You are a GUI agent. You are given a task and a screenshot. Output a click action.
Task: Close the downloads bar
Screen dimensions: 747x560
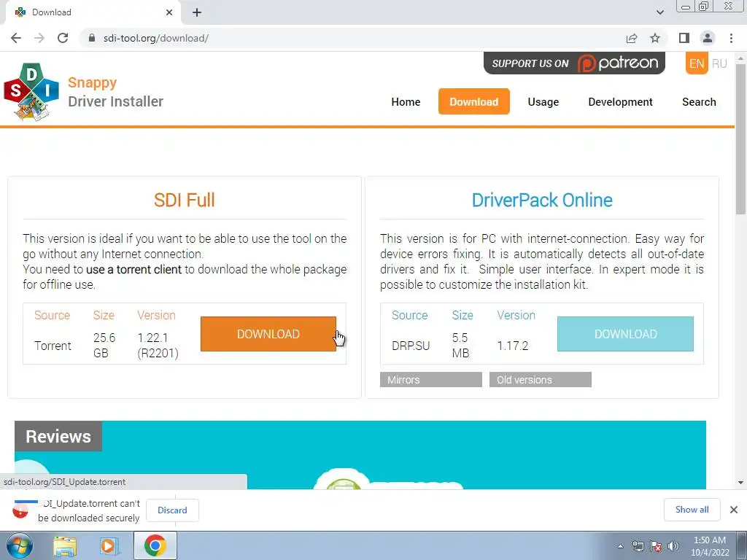coord(734,510)
